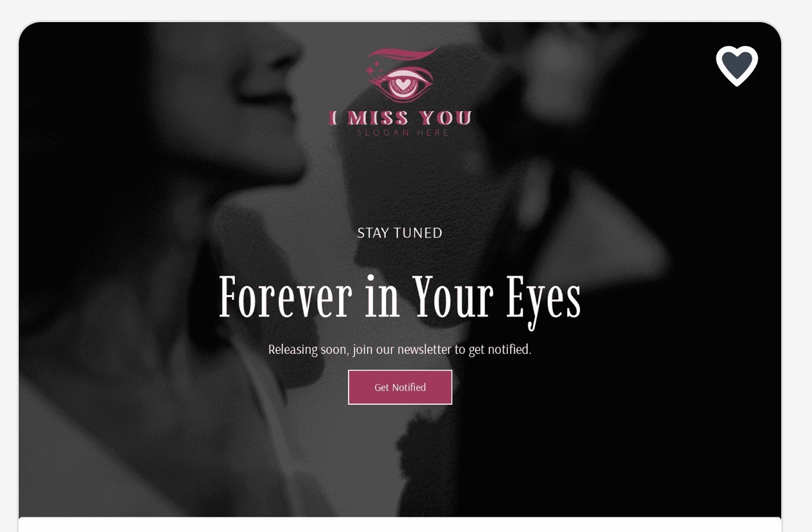
Task: Click the word TUNED above the heading
Action: (418, 233)
